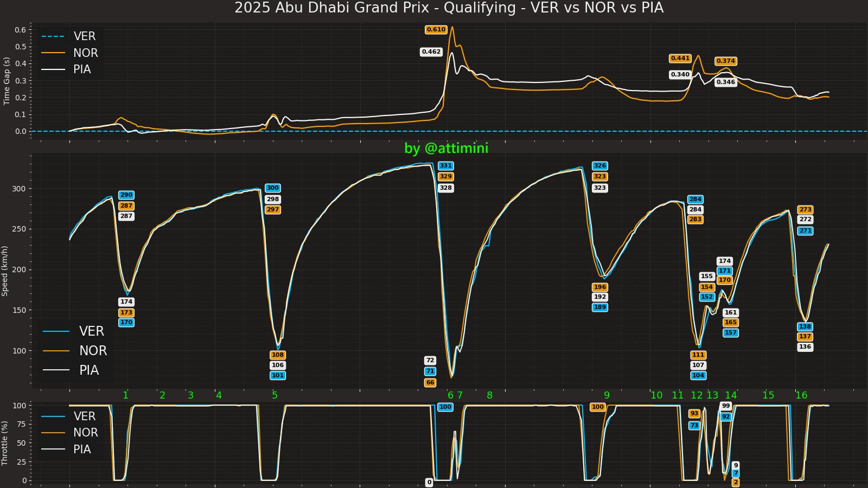Viewport: 868px width, 488px height.
Task: Click the 300 speed value label
Action: 273,188
